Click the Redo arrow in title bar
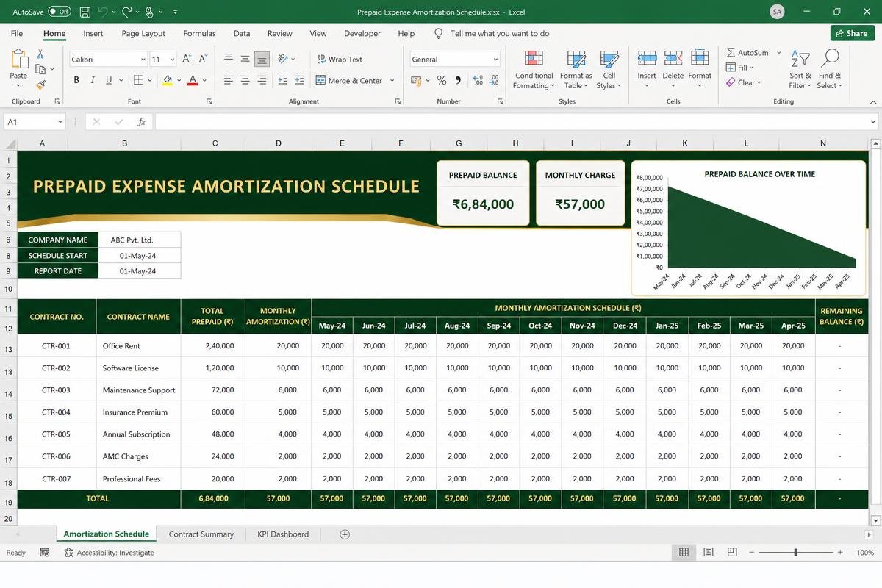 click(x=126, y=12)
